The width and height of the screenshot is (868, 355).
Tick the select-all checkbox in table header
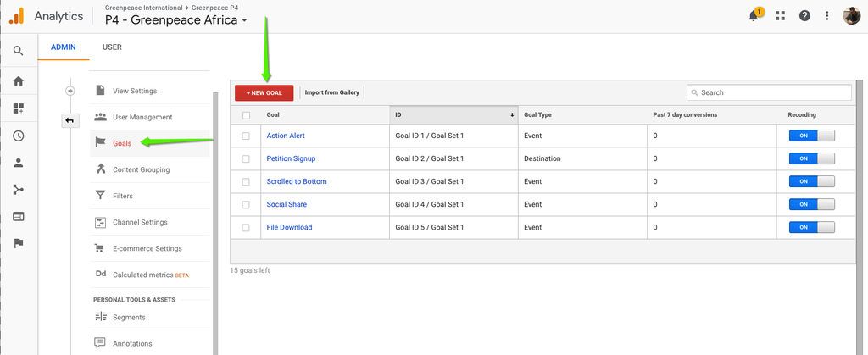(x=247, y=115)
